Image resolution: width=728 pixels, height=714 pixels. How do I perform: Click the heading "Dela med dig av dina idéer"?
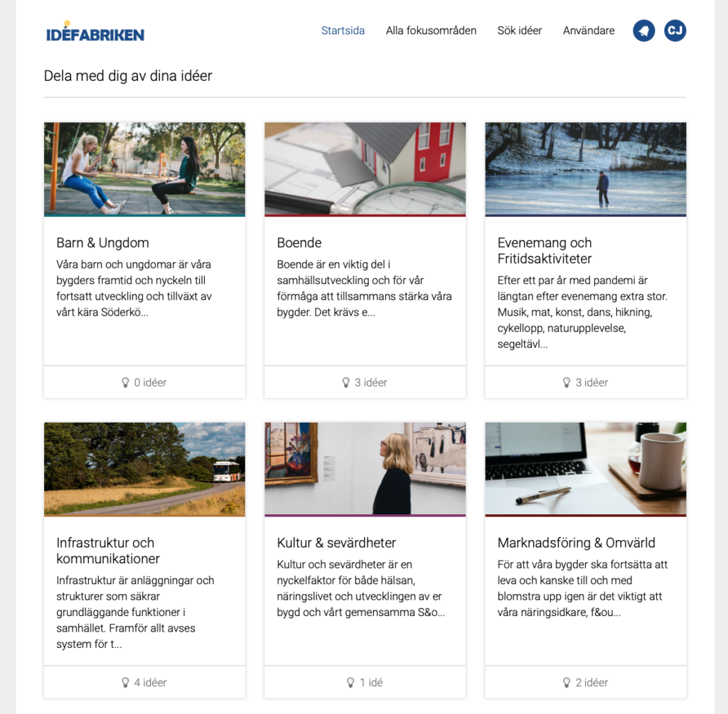coord(128,75)
